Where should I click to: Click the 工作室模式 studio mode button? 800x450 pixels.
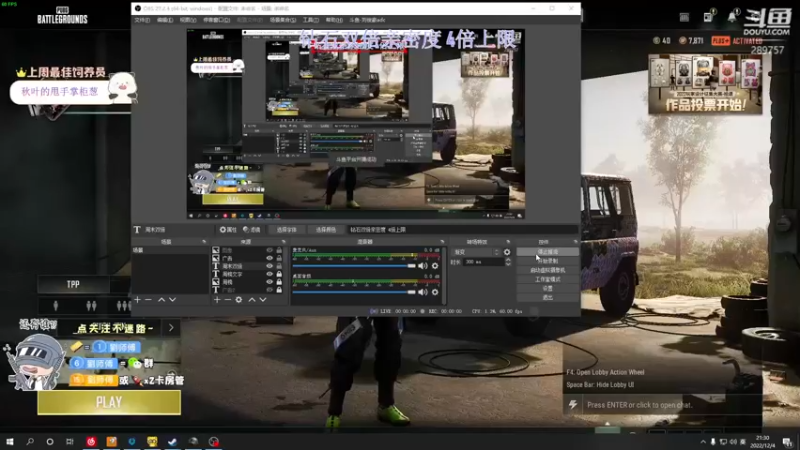pyautogui.click(x=547, y=280)
